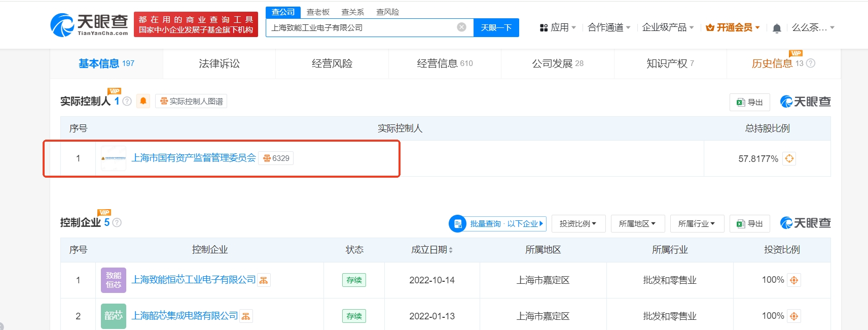Click the investment ratio icon in the 韶芯 row

click(794, 316)
